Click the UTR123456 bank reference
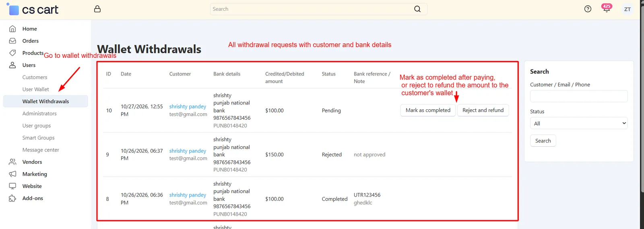The width and height of the screenshot is (644, 229). click(367, 195)
